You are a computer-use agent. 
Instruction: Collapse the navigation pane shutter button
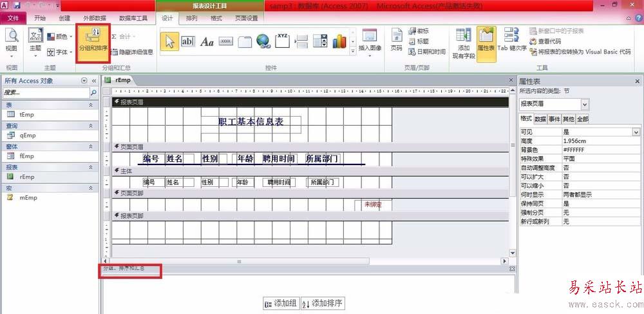tap(93, 81)
